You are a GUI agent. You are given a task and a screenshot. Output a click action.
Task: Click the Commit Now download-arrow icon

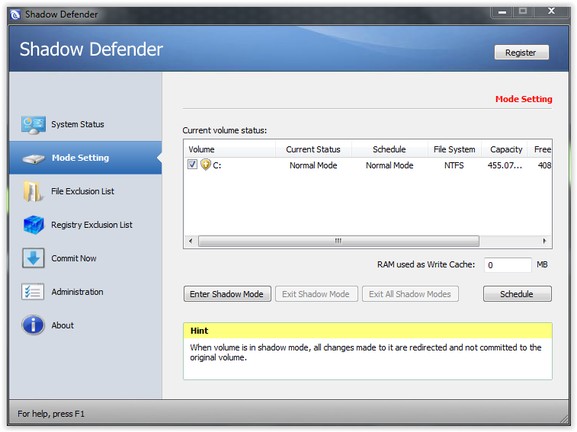point(33,258)
